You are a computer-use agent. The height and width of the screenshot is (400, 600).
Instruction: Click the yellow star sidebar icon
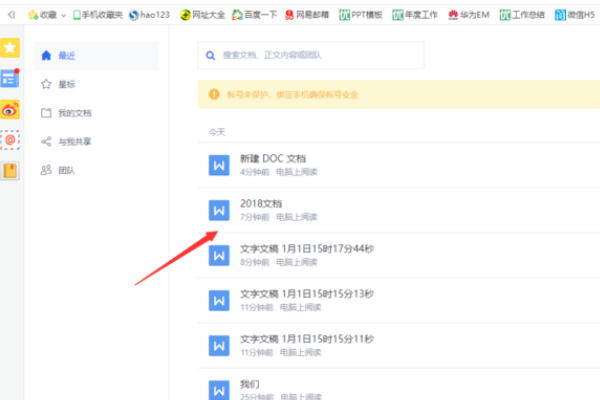(10, 48)
